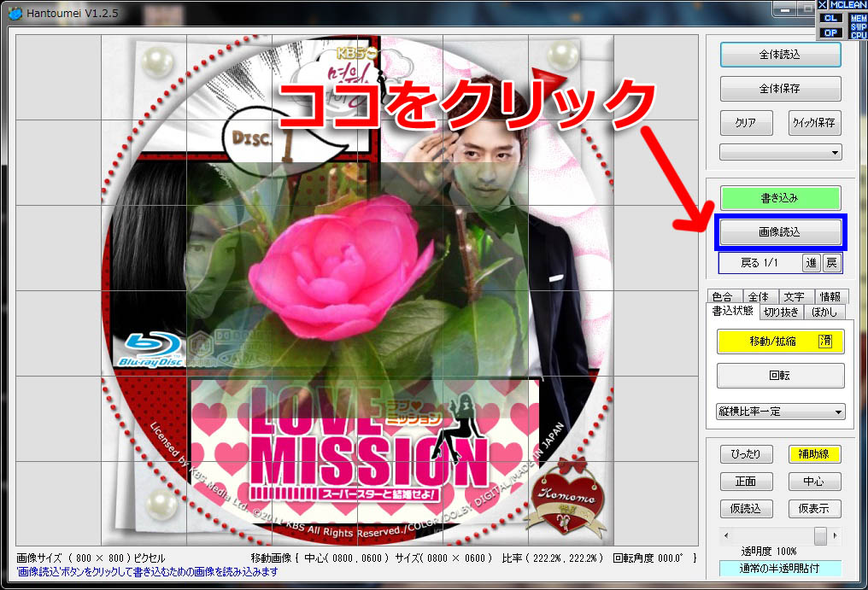Switch to the 全体 tab
Image resolution: width=868 pixels, height=590 pixels.
point(759,296)
